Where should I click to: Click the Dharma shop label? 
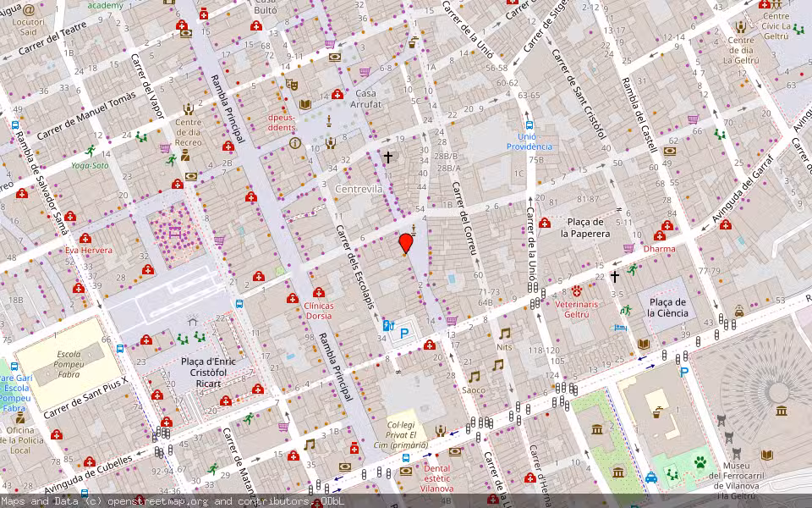(x=659, y=249)
